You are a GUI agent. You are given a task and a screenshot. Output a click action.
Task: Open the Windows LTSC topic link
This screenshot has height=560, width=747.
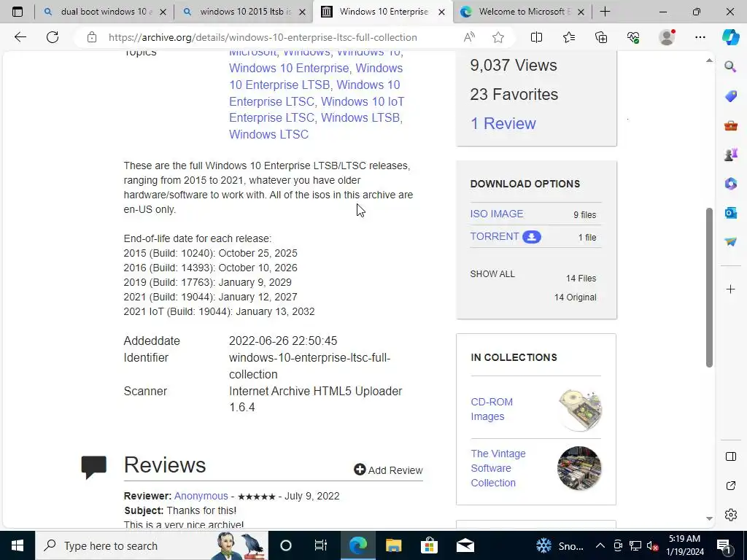(268, 134)
